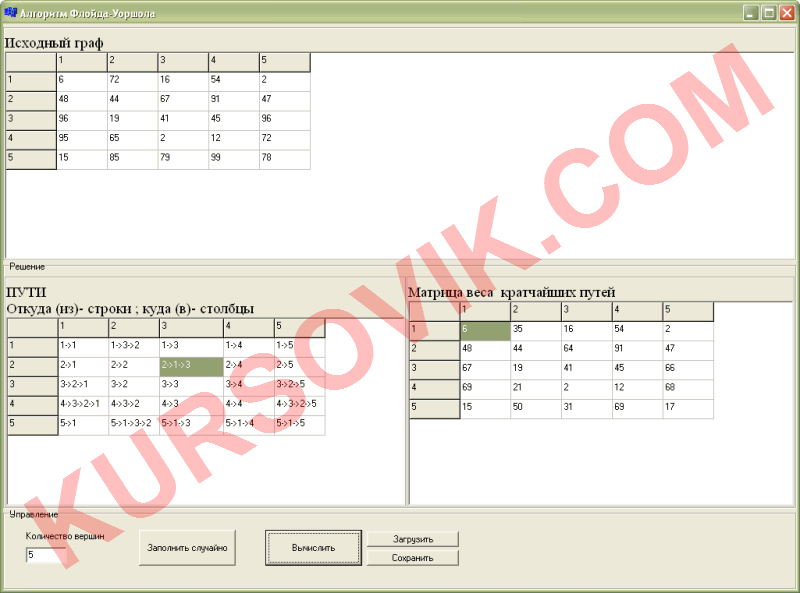The height and width of the screenshot is (593, 800).
Task: Open the application icon in title bar
Action: (10, 12)
